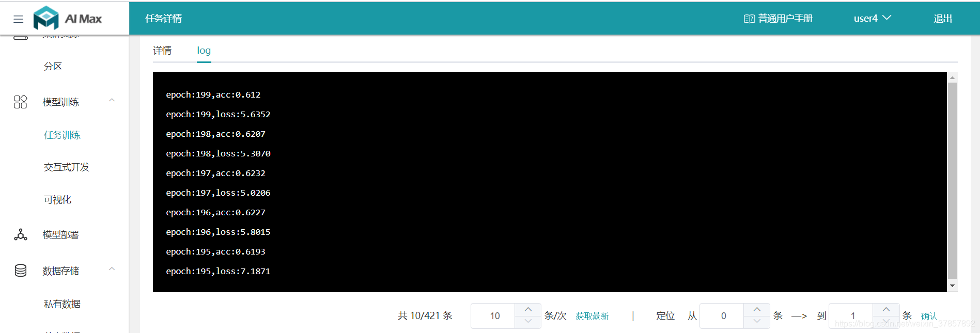Collapse the 数据存储 menu chevron
980x333 pixels.
click(112, 269)
